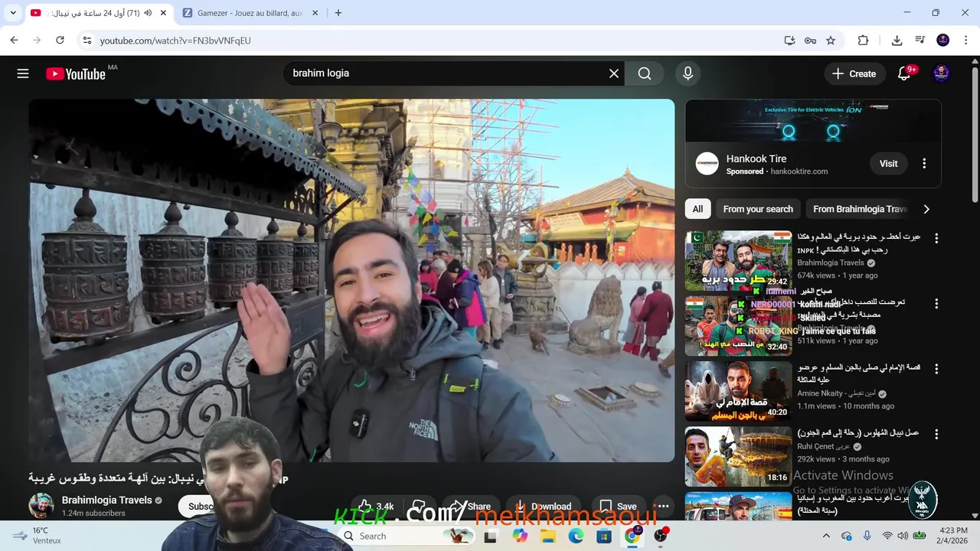Screen dimensions: 980x551
Task: Close the YouTube browser tab
Action: 163,13
